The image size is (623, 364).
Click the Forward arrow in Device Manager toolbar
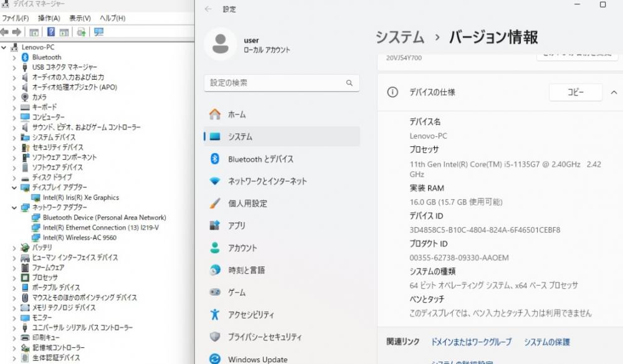[x=17, y=32]
